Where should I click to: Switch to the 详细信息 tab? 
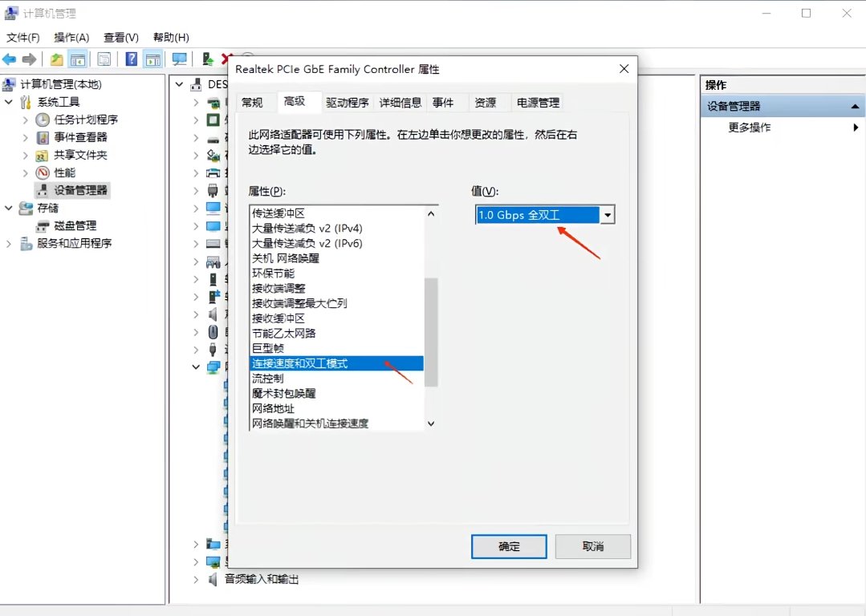point(400,103)
